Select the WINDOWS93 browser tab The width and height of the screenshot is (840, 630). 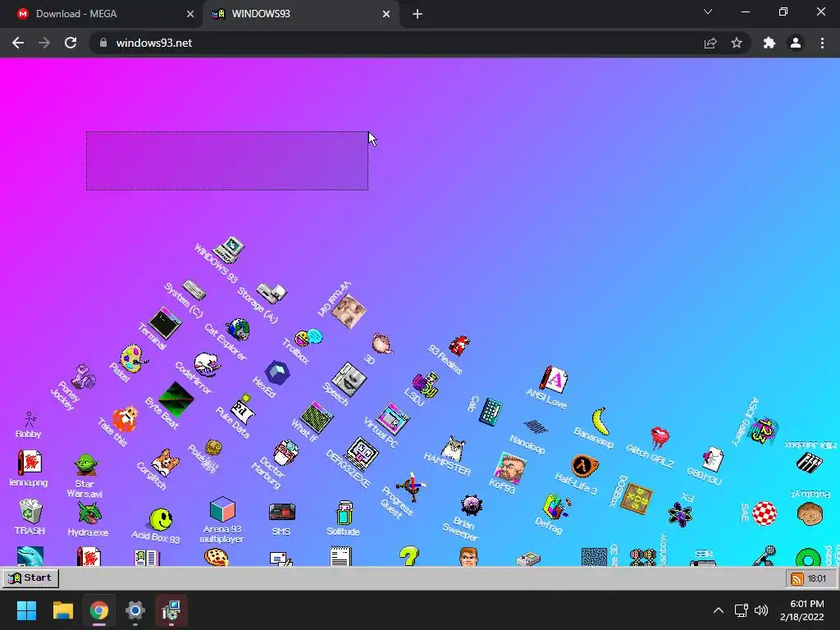pyautogui.click(x=302, y=14)
